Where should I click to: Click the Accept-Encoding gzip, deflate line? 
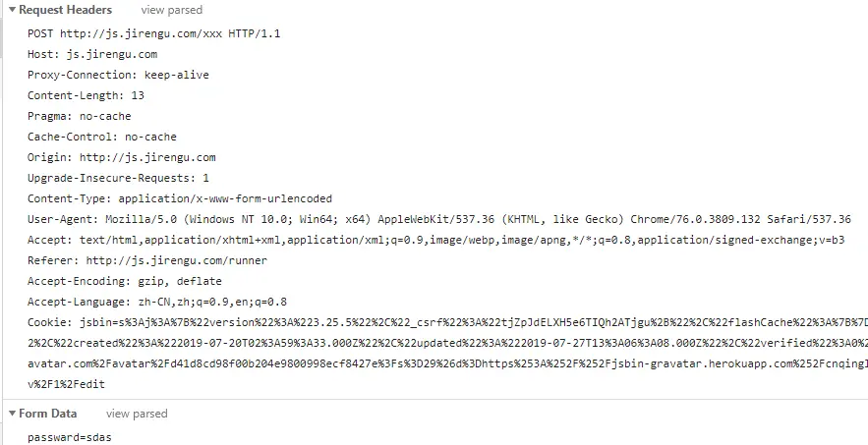[125, 281]
